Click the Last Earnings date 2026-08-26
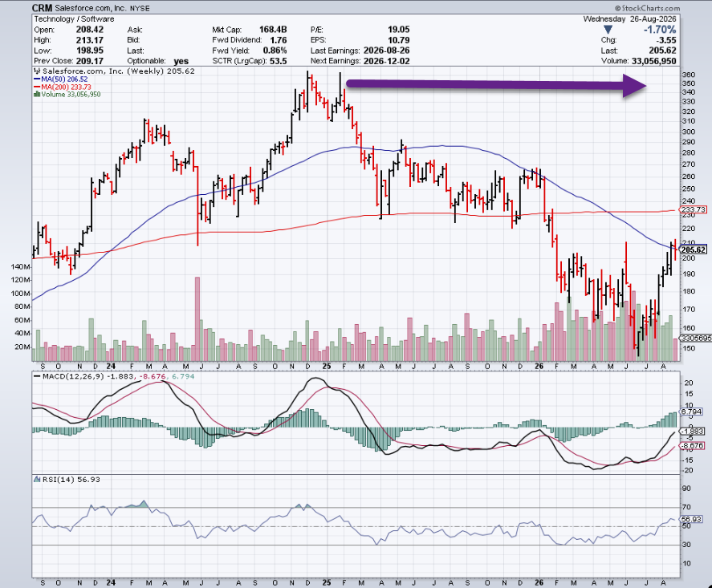The height and width of the screenshot is (588, 712). tap(386, 51)
